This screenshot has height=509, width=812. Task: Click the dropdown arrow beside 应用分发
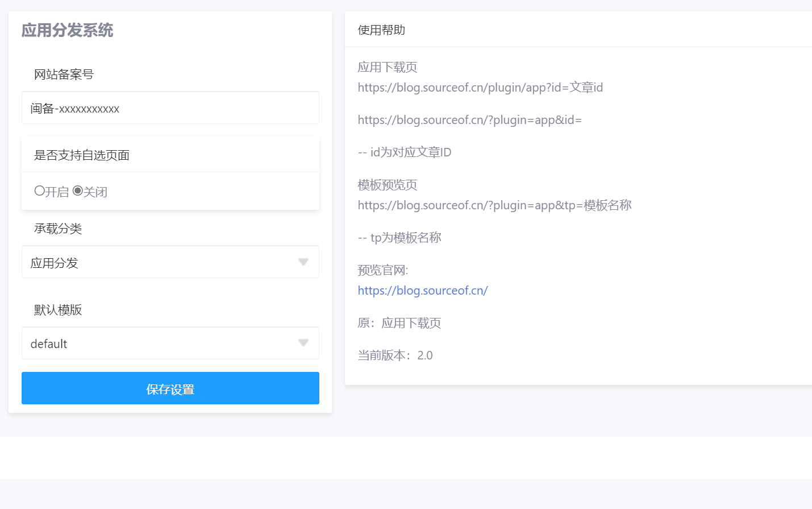coord(303,262)
